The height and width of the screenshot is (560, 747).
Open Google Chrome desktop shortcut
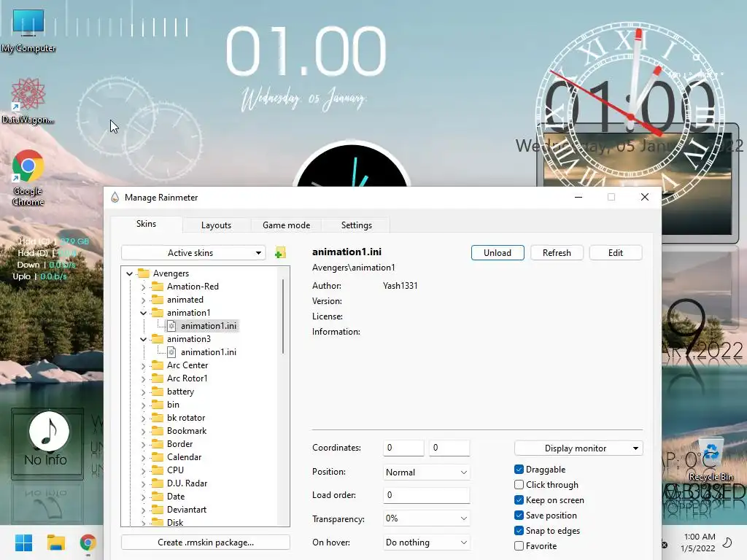28,178
